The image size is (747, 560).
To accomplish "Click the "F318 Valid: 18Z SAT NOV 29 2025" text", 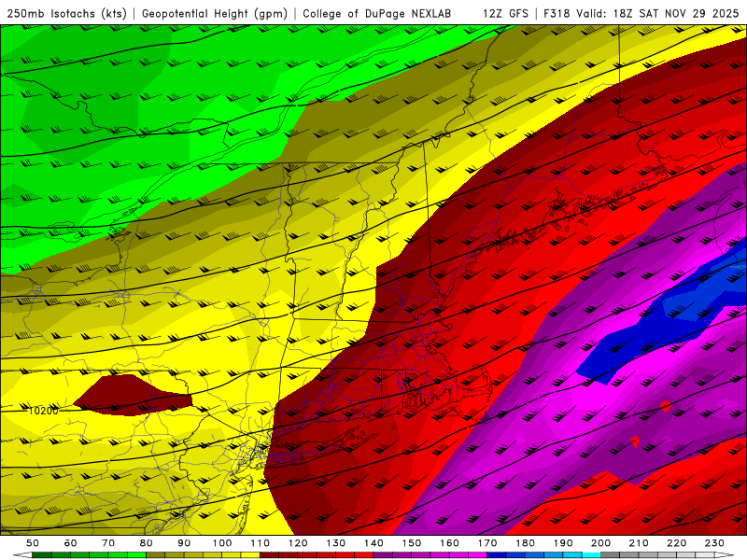I will tap(641, 14).
